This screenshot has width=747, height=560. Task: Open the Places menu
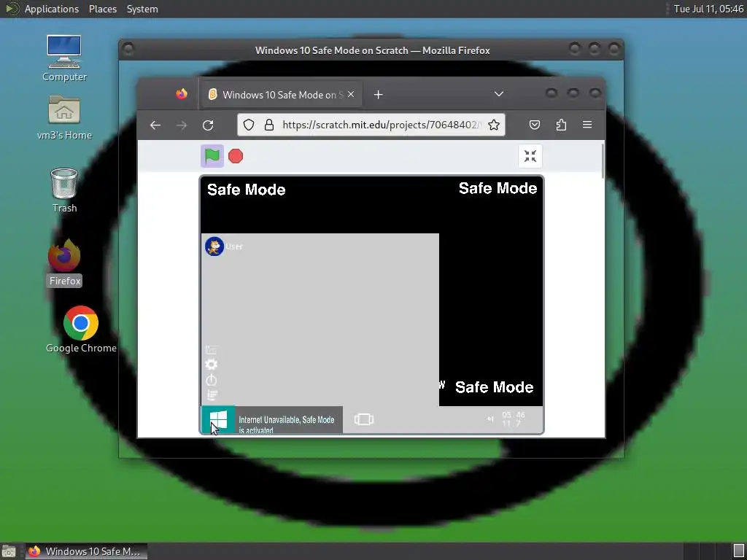click(103, 9)
